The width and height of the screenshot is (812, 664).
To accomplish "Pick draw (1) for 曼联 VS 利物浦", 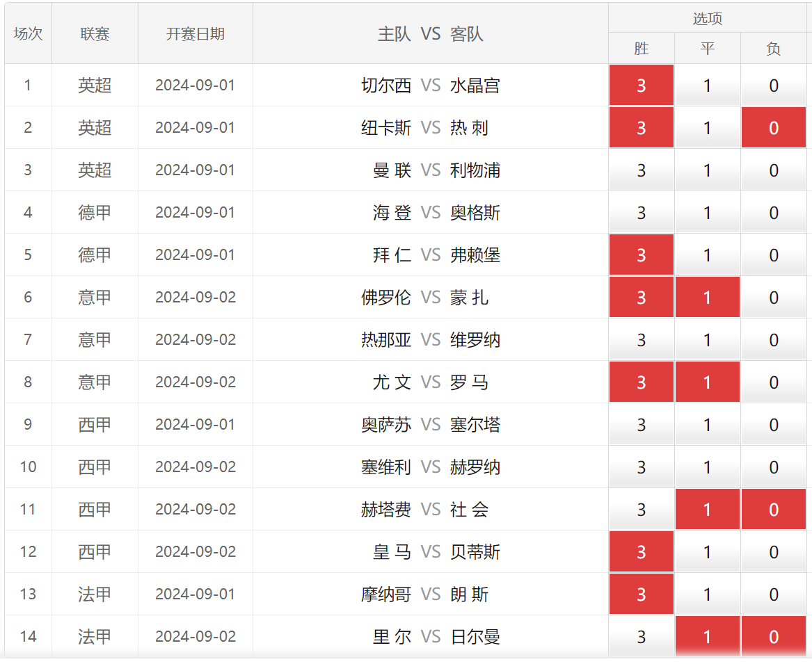I will [708, 170].
